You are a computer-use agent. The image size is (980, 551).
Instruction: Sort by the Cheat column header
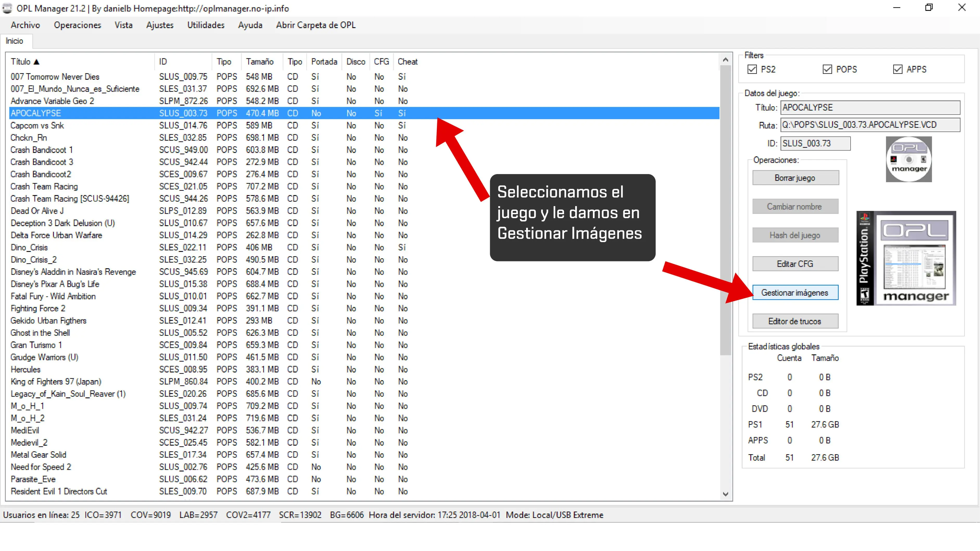point(408,62)
